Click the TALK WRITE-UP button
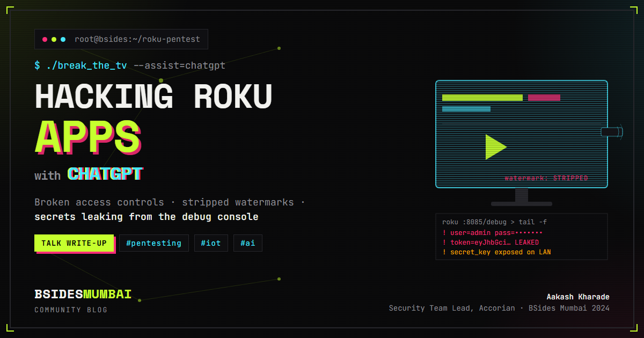 [x=74, y=243]
